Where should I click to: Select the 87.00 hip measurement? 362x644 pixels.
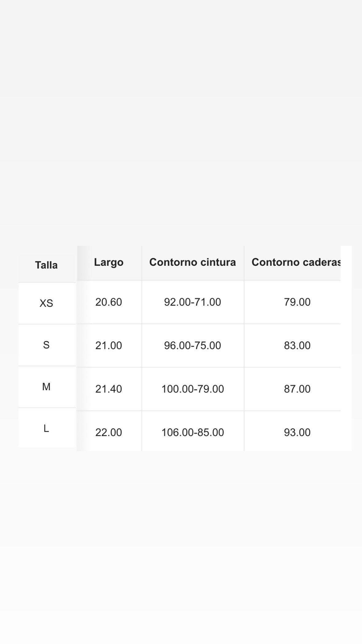pos(297,389)
